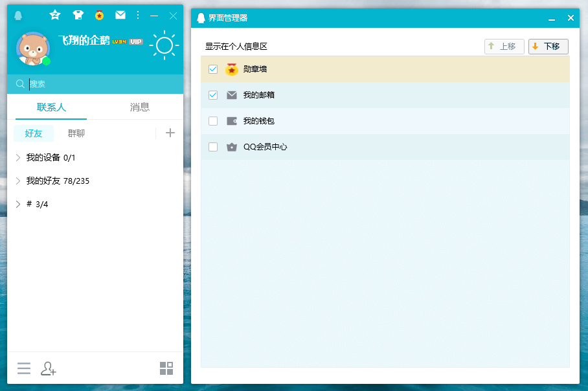The width and height of the screenshot is (588, 391).
Task: Click the QQ VIP crown icon in toolbar
Action: [99, 15]
